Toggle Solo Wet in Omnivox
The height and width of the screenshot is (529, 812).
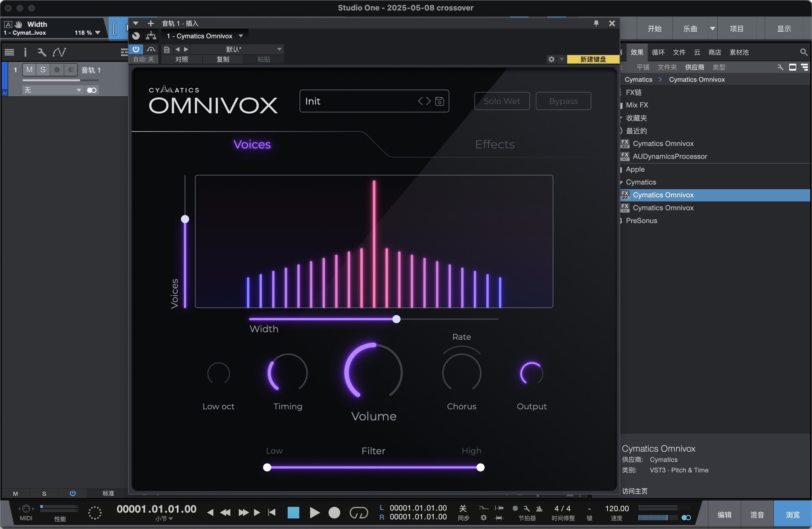(502, 101)
